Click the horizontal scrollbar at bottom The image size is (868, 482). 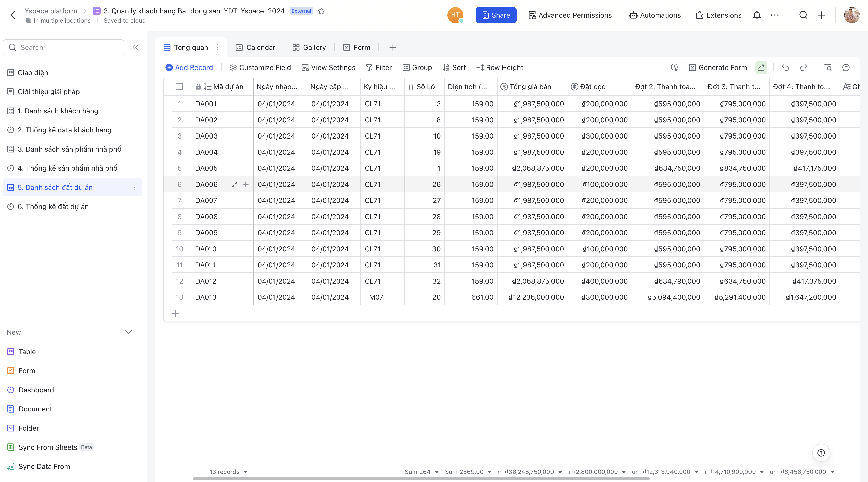[x=421, y=479]
